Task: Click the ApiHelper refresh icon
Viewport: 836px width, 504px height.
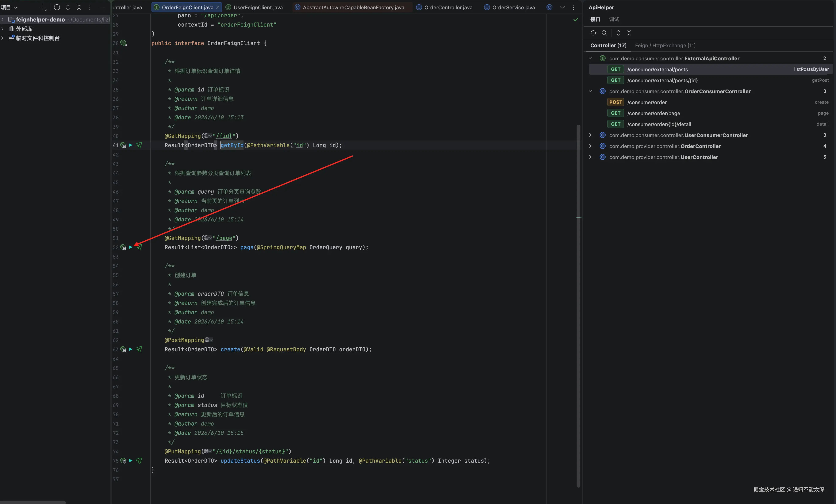Action: point(593,33)
